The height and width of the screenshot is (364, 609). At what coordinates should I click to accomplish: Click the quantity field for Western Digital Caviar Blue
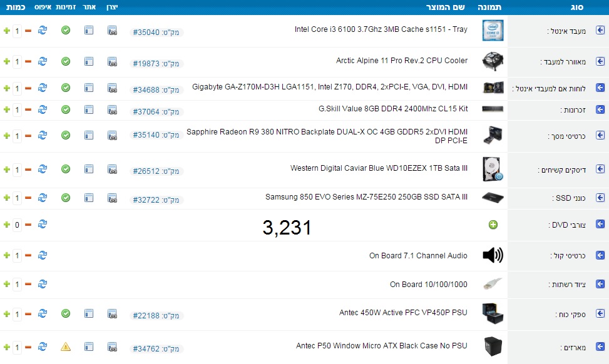tap(17, 169)
